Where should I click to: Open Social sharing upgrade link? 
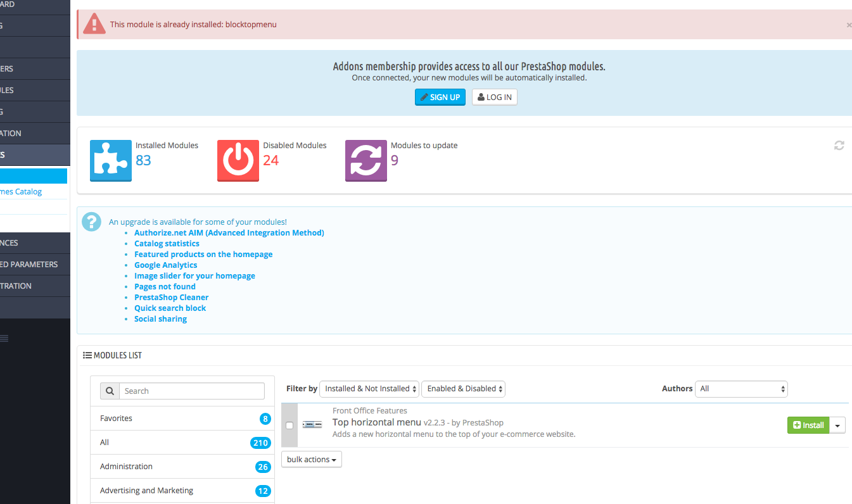coord(160,318)
